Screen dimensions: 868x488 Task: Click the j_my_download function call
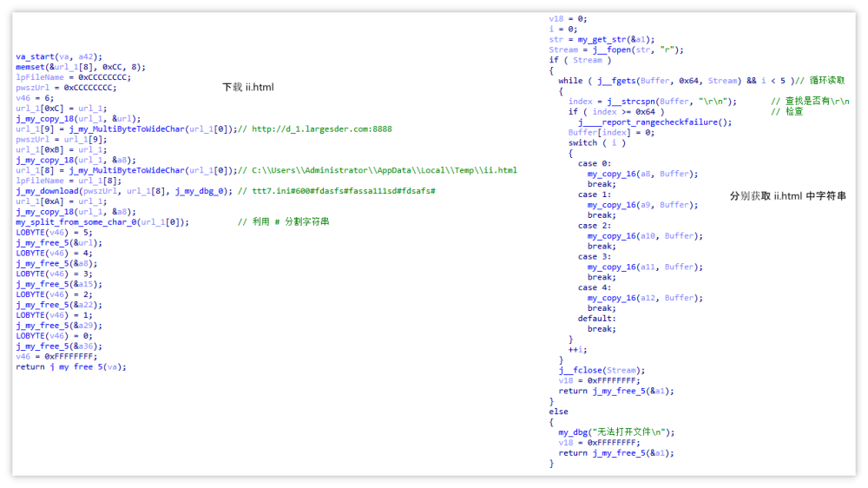52,191
